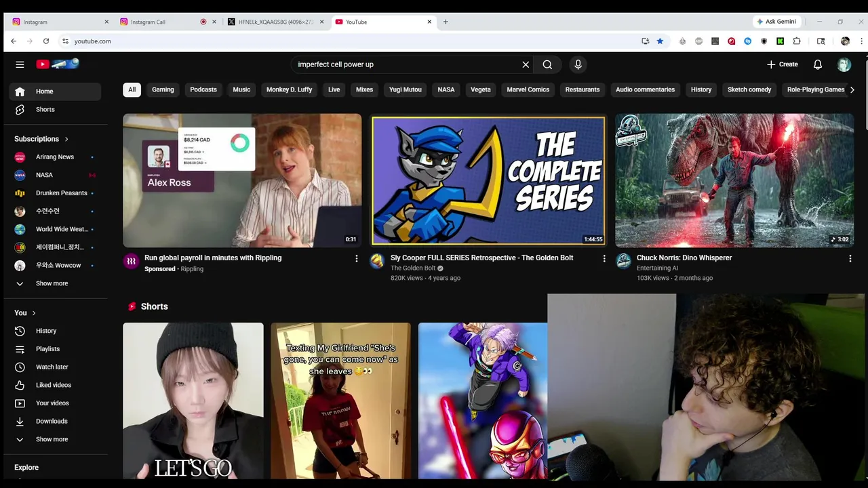Open Playlists in the sidebar

pos(55,349)
